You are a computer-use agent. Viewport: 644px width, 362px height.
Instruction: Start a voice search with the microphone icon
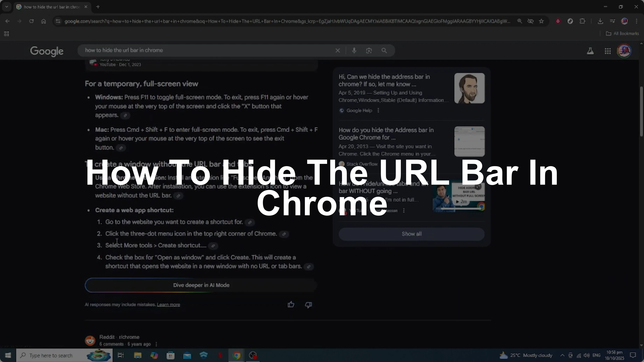[354, 51]
